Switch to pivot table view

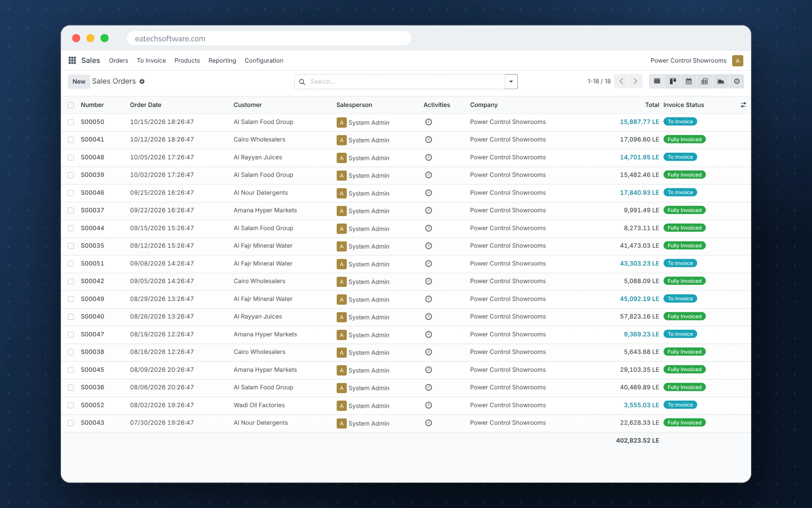coord(704,81)
